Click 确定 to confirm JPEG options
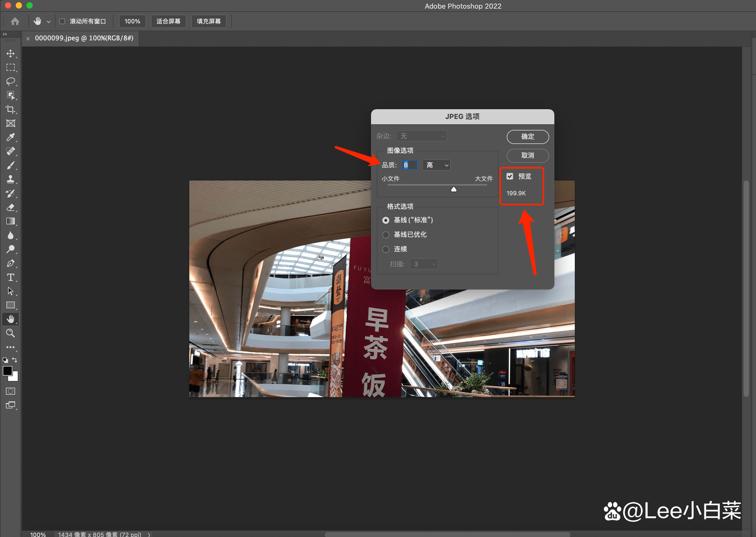The image size is (756, 537). click(527, 137)
